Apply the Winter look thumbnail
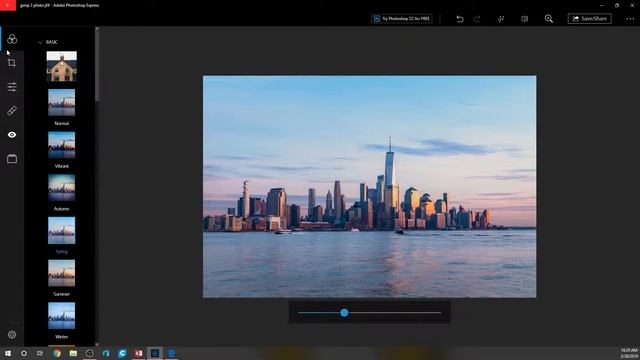 [x=62, y=316]
